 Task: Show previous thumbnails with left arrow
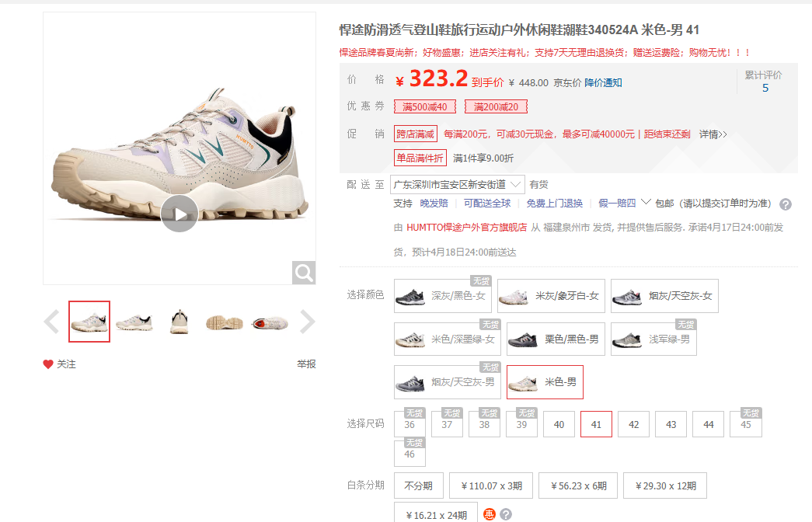point(52,322)
